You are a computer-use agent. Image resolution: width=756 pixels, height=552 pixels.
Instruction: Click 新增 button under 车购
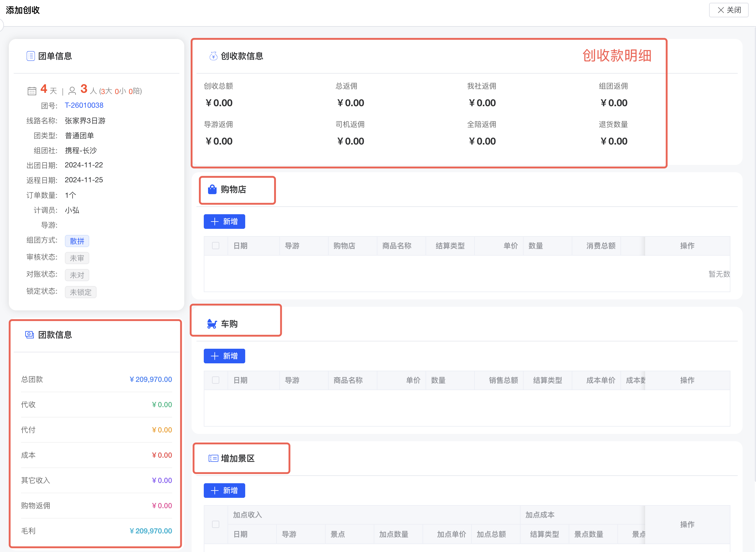pos(224,356)
